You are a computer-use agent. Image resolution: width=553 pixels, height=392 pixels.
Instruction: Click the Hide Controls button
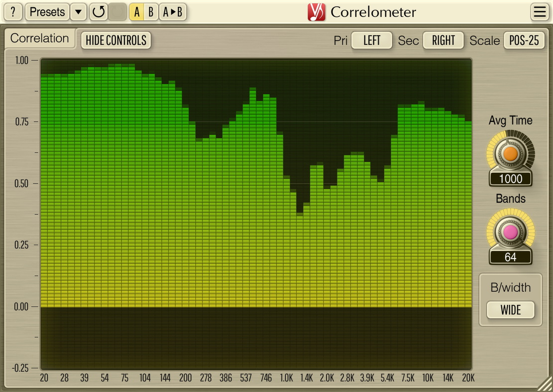click(x=115, y=41)
